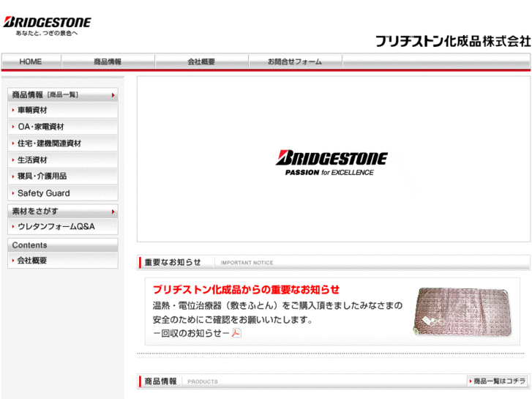
Task: Open the お問合せフォーム navigation tab
Action: click(295, 61)
